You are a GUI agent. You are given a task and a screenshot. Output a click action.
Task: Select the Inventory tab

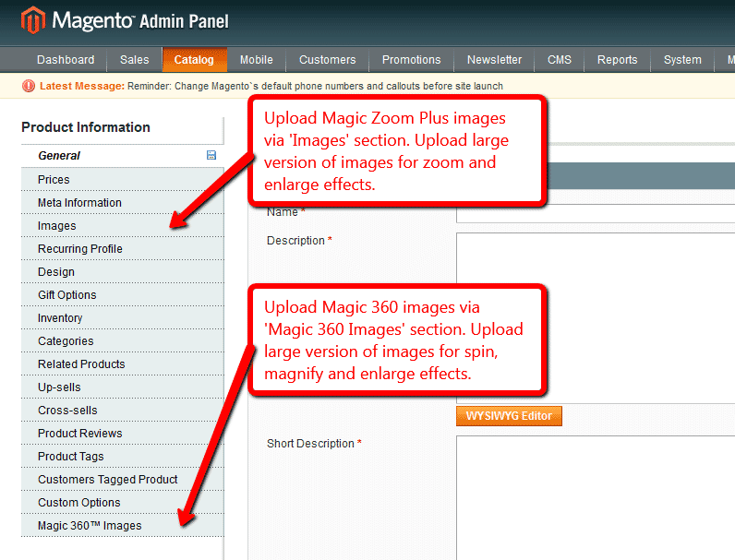pos(122,318)
